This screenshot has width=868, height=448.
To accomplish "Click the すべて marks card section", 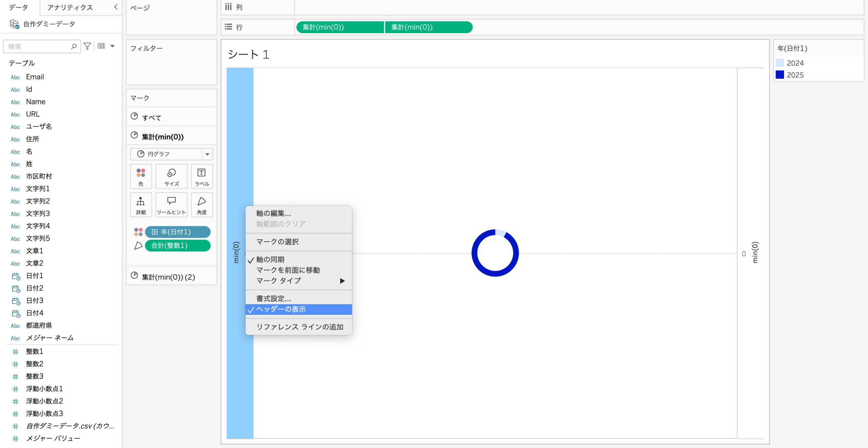I will [x=152, y=117].
